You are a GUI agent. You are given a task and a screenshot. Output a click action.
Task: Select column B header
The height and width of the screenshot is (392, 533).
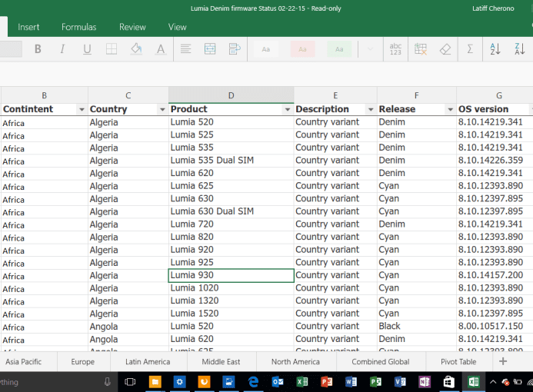point(44,95)
